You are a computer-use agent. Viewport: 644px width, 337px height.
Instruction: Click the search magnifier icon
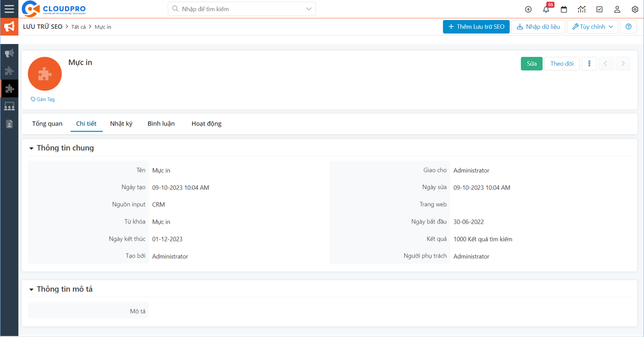coord(175,9)
